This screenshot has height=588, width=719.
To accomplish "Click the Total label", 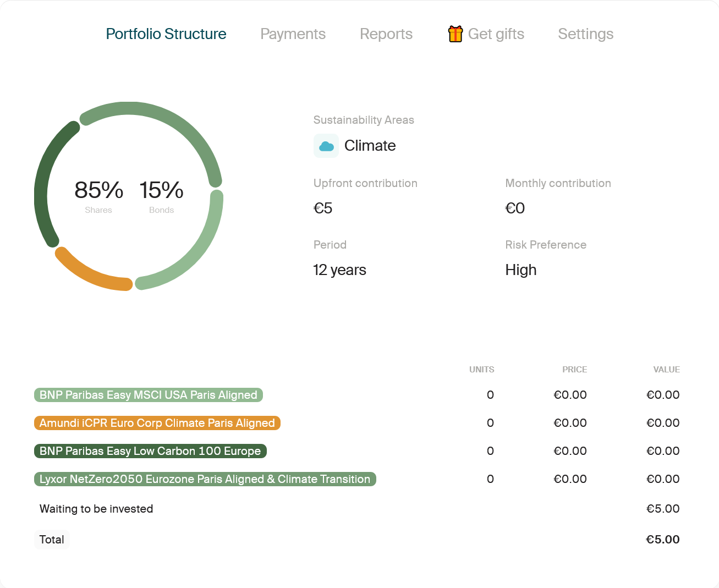I will coord(52,540).
